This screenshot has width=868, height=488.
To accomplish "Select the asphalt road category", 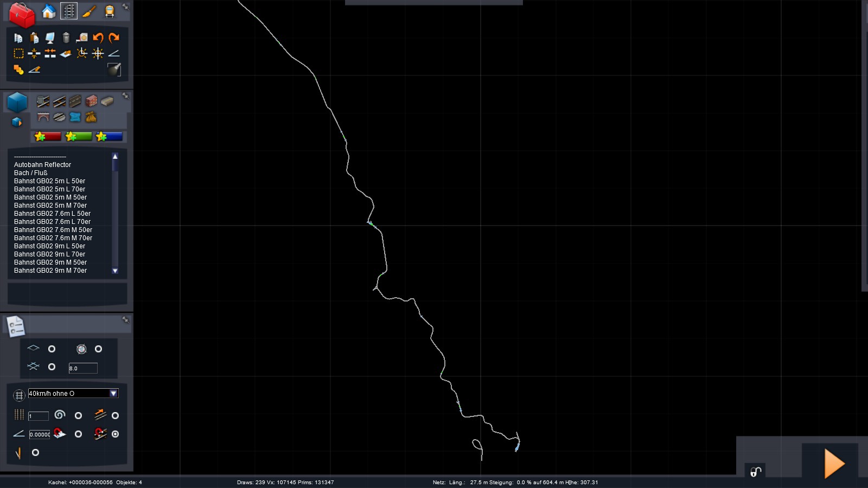I will point(75,101).
